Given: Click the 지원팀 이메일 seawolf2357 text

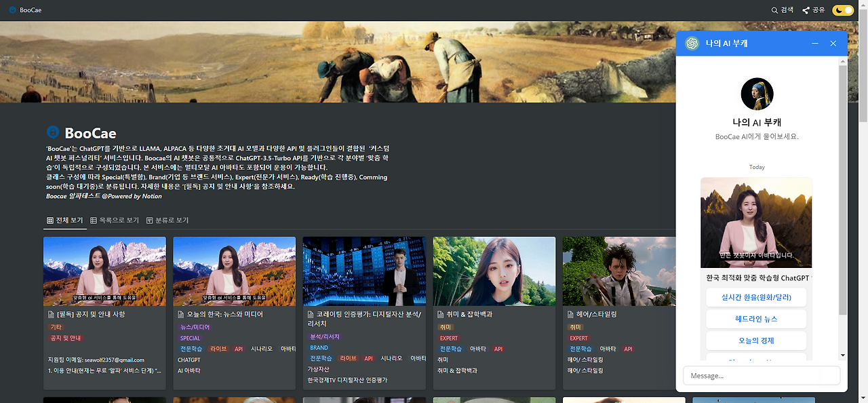Looking at the screenshot, I should [96, 360].
